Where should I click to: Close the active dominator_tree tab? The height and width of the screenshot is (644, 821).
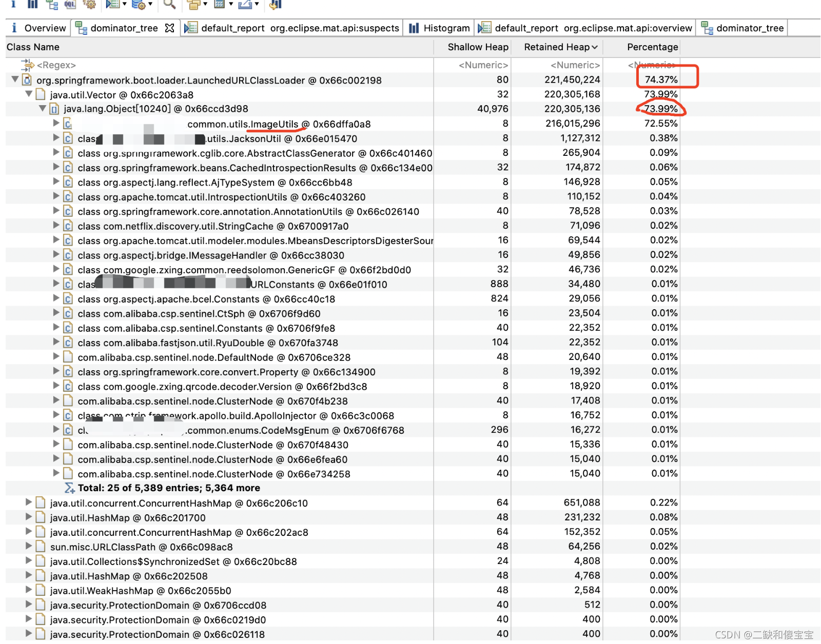[170, 28]
